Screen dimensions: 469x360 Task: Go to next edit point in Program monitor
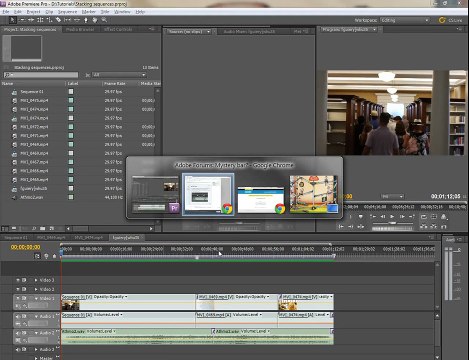pyautogui.click(x=412, y=217)
